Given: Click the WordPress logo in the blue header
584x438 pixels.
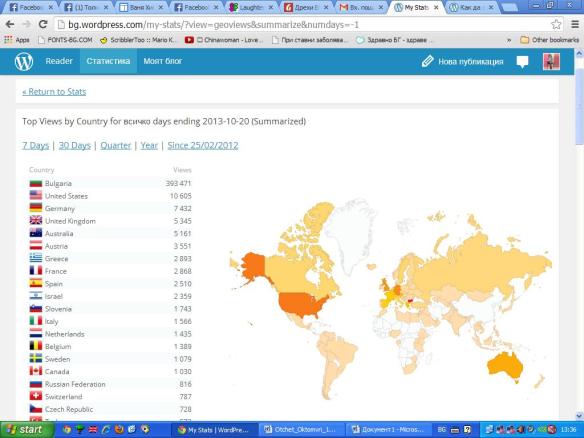Looking at the screenshot, I should [x=24, y=61].
